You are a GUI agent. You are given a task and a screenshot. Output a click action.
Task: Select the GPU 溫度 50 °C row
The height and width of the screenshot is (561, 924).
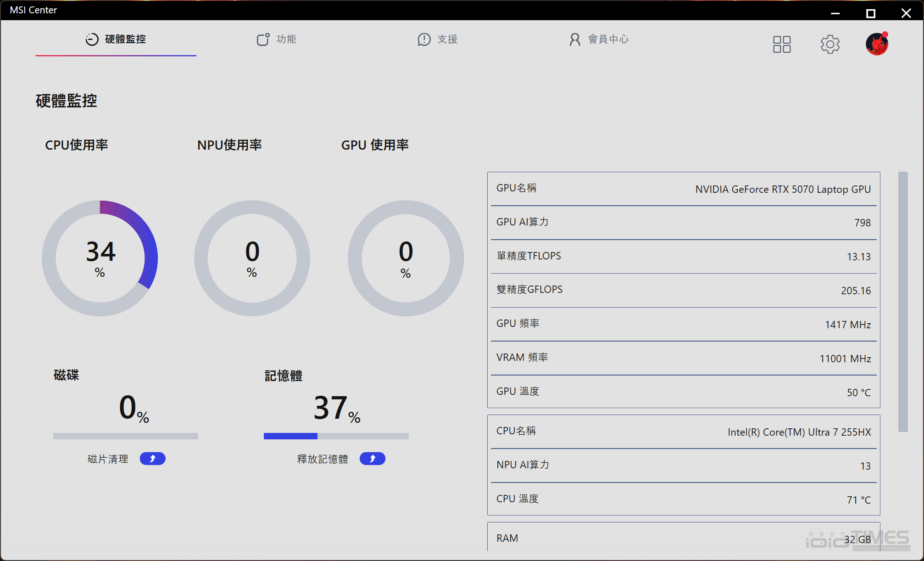coord(684,392)
